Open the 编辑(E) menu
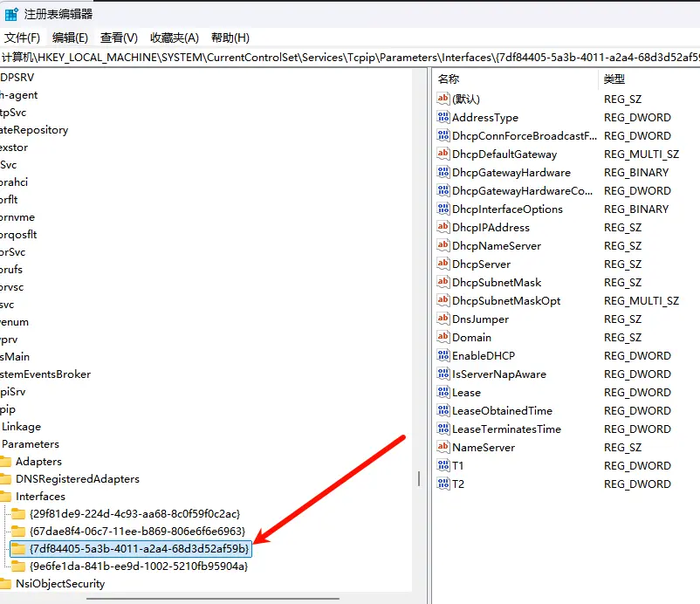This screenshot has width=700, height=604. [70, 38]
